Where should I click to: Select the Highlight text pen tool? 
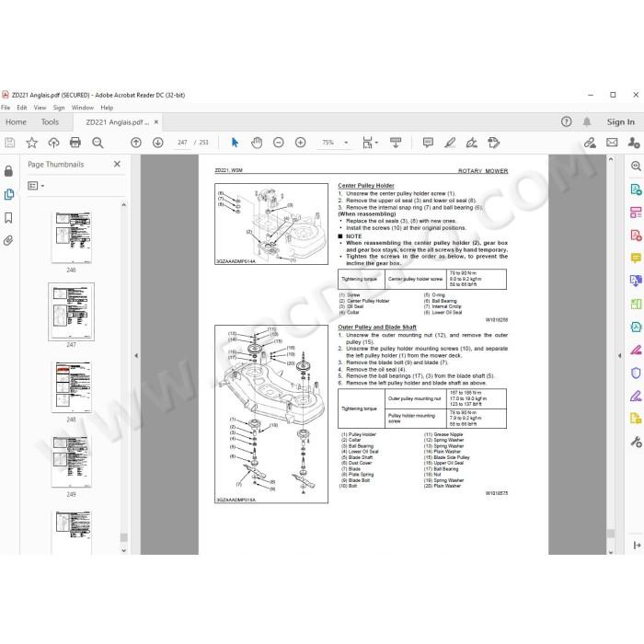point(450,143)
